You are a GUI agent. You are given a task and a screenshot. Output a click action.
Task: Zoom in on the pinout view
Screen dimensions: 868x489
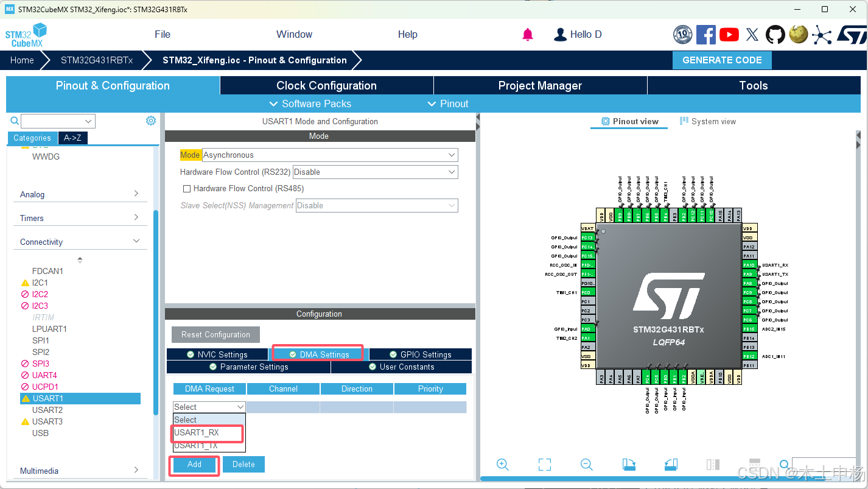[503, 465]
